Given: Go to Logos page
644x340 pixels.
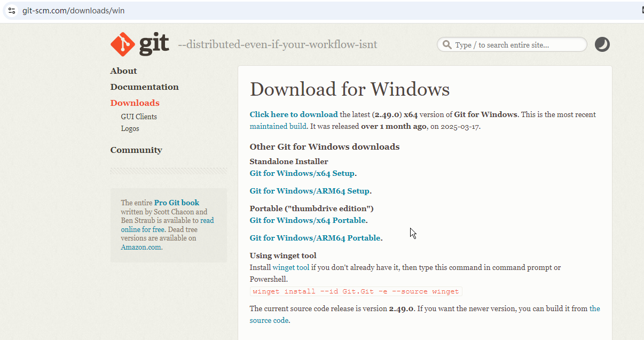Looking at the screenshot, I should click(130, 128).
